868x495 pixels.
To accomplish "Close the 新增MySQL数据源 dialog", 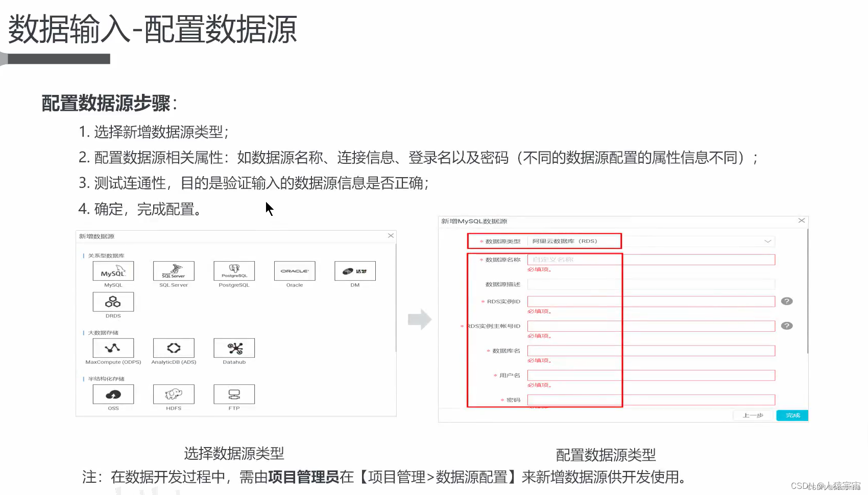I will 802,220.
